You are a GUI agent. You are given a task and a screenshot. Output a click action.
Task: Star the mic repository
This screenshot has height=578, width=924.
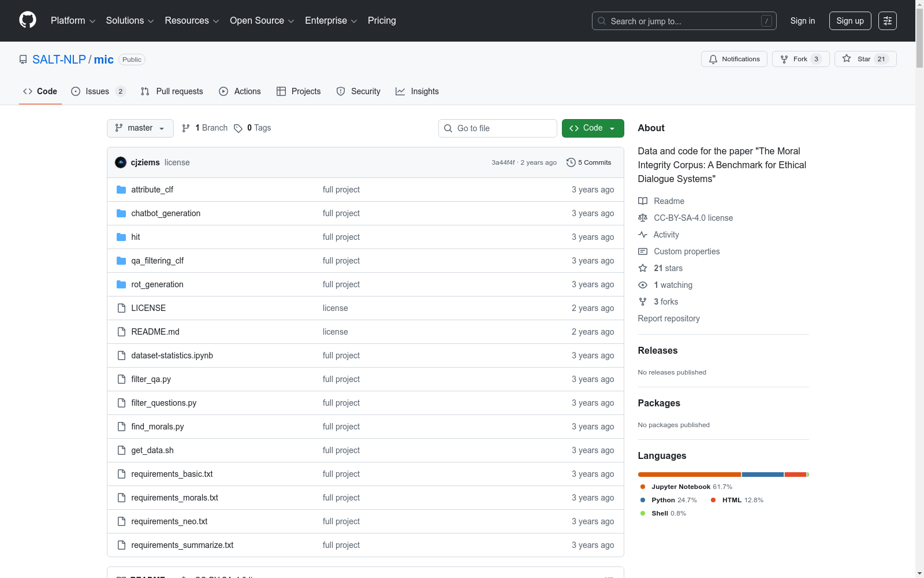tap(865, 59)
